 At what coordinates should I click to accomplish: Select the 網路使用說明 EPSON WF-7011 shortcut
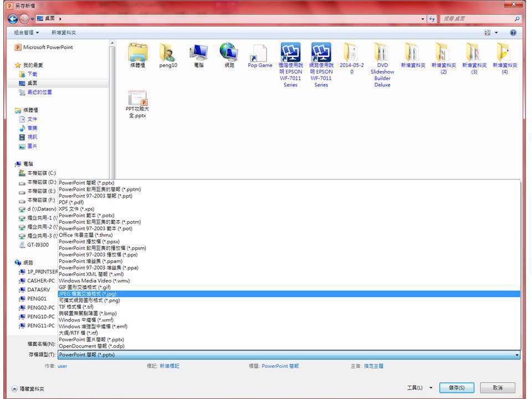point(321,65)
